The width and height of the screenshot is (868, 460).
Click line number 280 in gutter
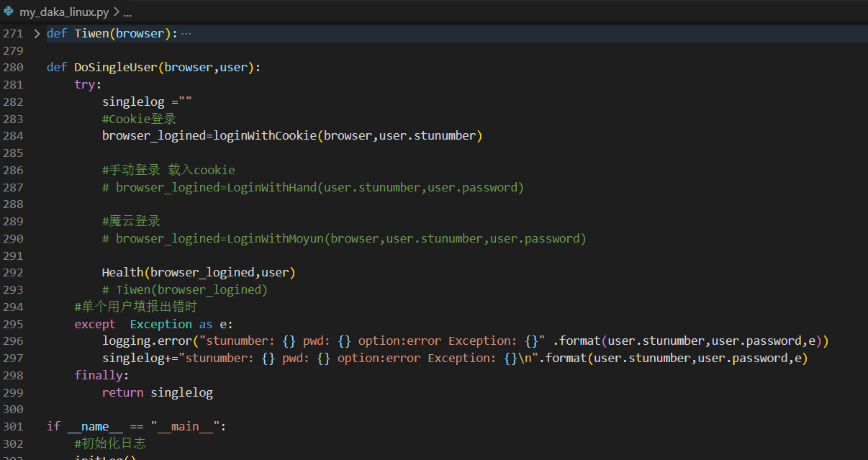click(x=13, y=67)
